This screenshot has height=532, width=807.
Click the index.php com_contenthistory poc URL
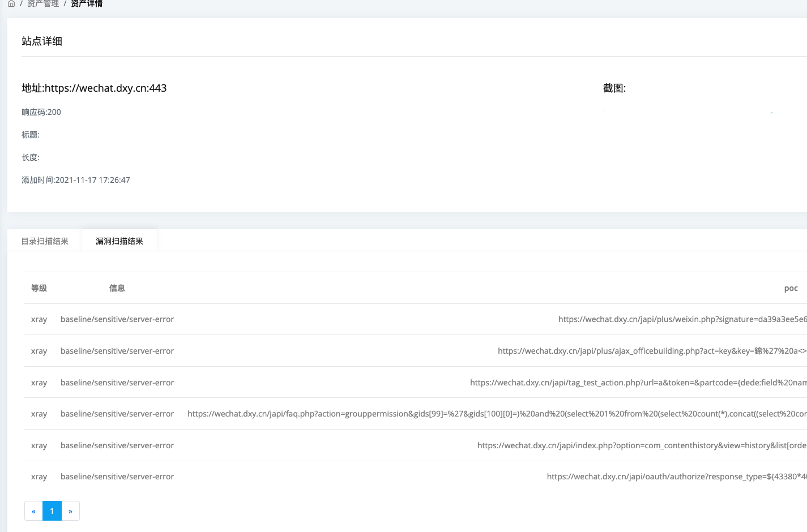click(642, 445)
